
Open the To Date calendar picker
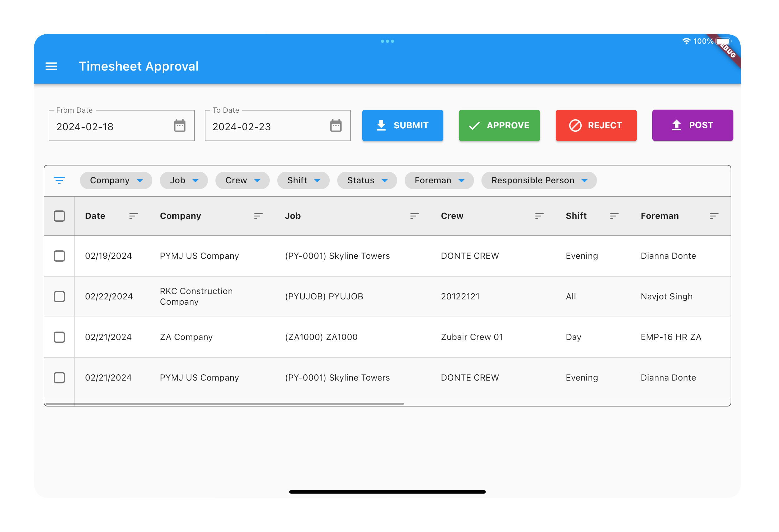pyautogui.click(x=336, y=126)
